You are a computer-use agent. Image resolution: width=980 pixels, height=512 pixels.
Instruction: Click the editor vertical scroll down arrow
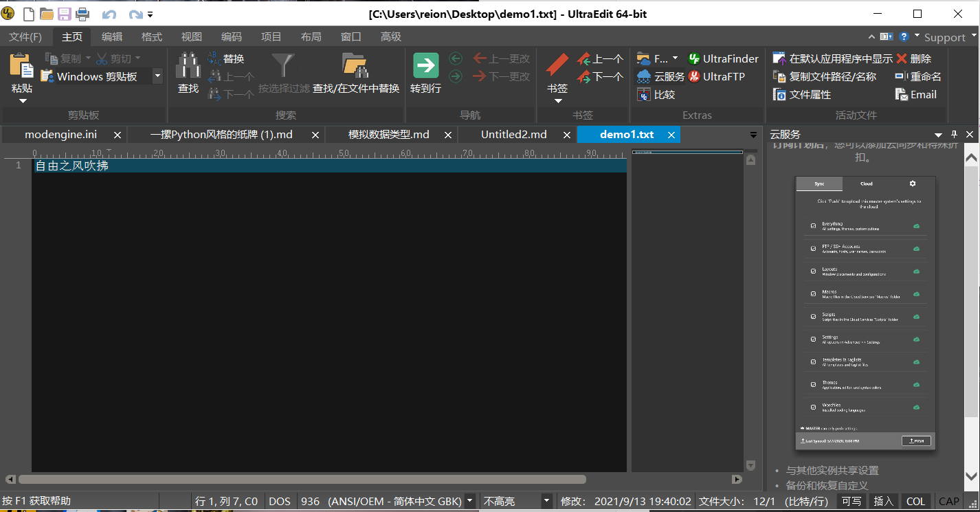750,465
